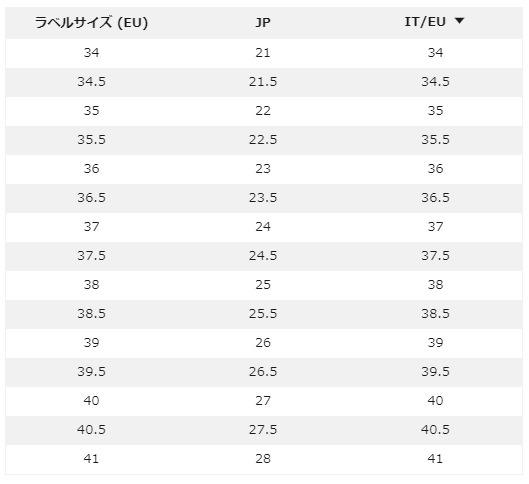Open the IT/EU size dropdown arrow

[459, 21]
